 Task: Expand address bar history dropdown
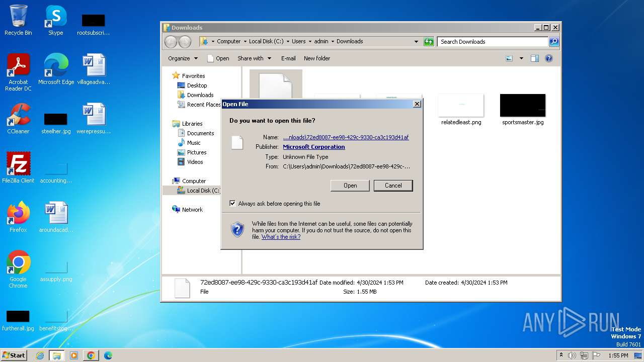(416, 42)
